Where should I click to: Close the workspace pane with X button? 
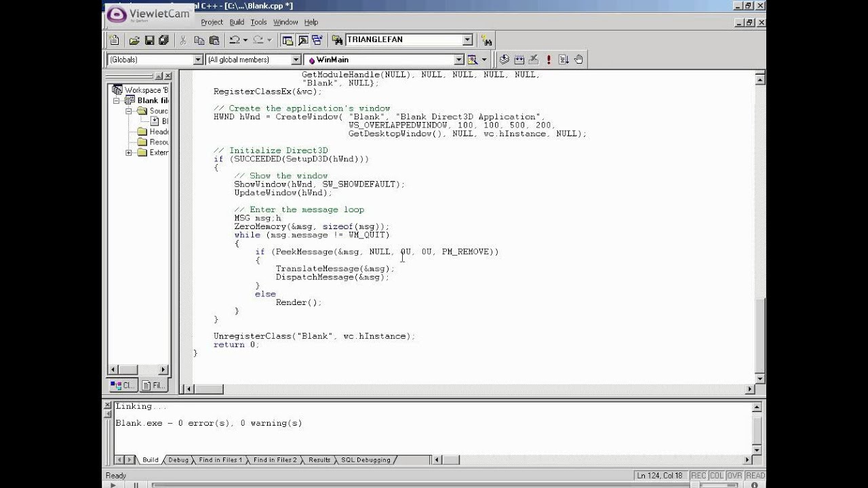tap(167, 76)
